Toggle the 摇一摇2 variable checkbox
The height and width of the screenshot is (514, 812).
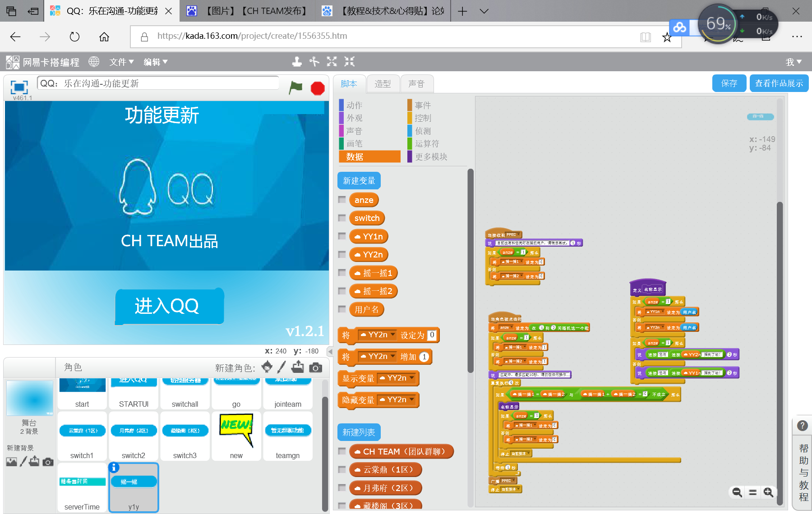342,291
